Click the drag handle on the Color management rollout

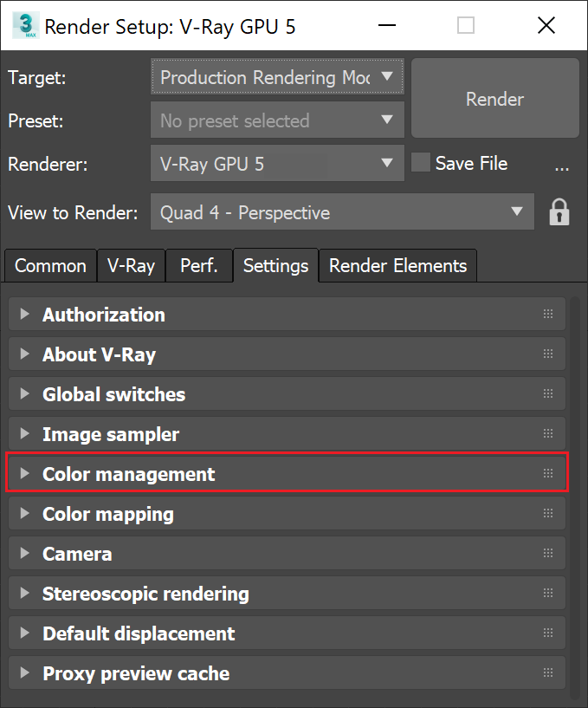(x=547, y=473)
